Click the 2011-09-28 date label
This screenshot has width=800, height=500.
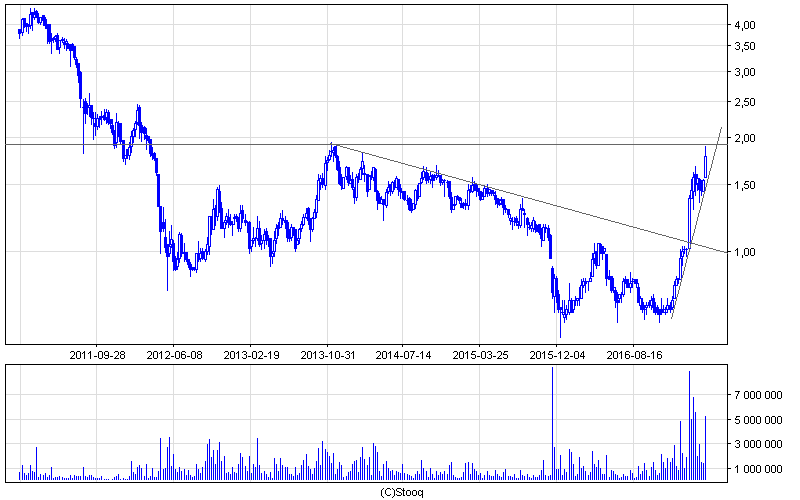pyautogui.click(x=97, y=355)
